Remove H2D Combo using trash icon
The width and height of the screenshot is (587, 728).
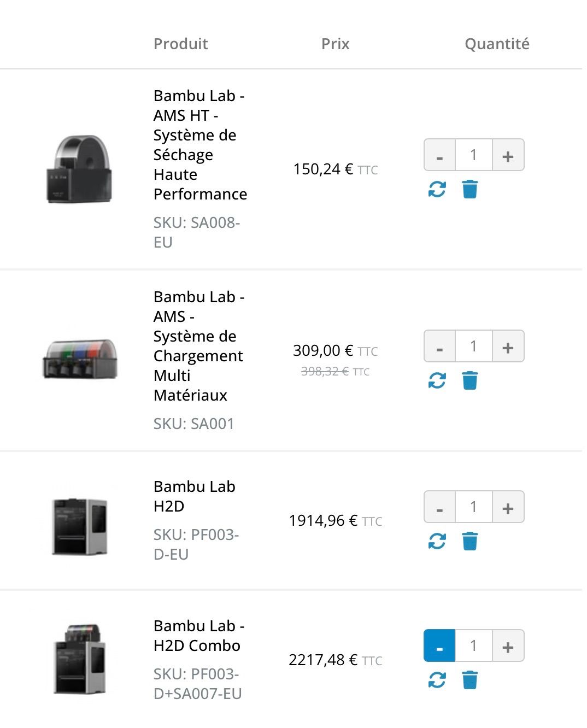470,680
